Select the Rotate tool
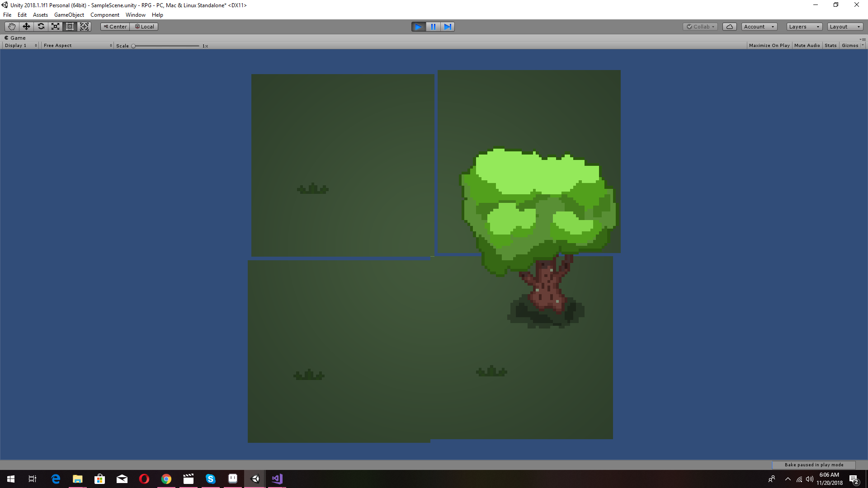 pos(41,26)
